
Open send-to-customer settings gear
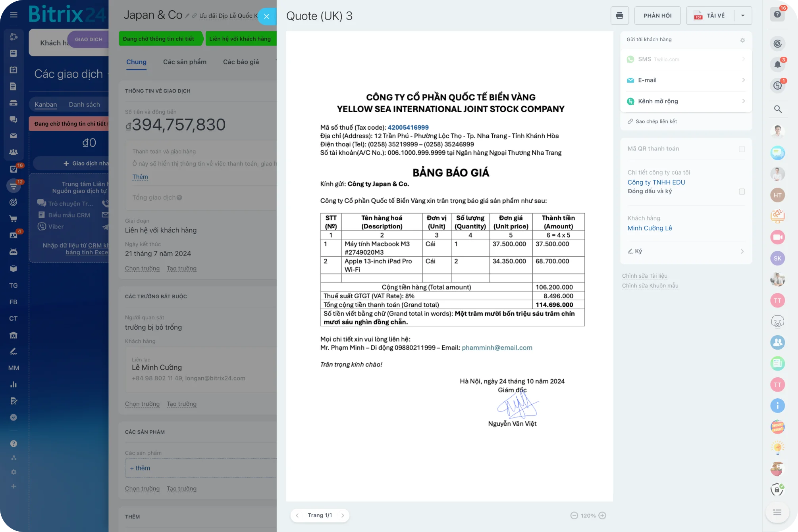pos(742,40)
